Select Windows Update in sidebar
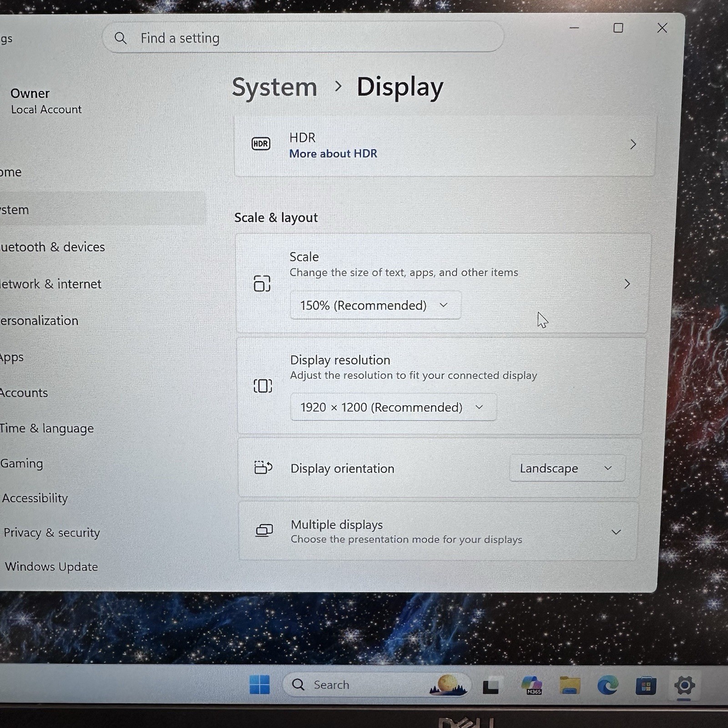This screenshot has width=728, height=728. coord(51,566)
